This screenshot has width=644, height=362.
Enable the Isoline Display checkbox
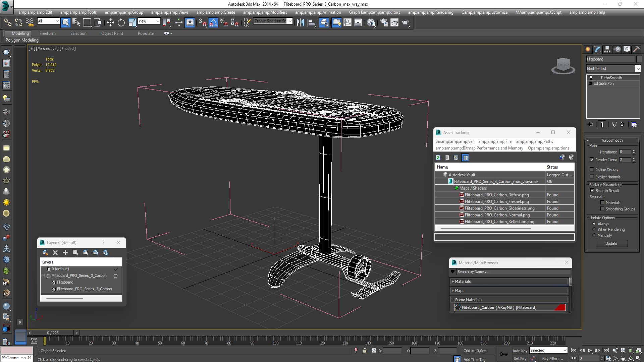point(592,169)
